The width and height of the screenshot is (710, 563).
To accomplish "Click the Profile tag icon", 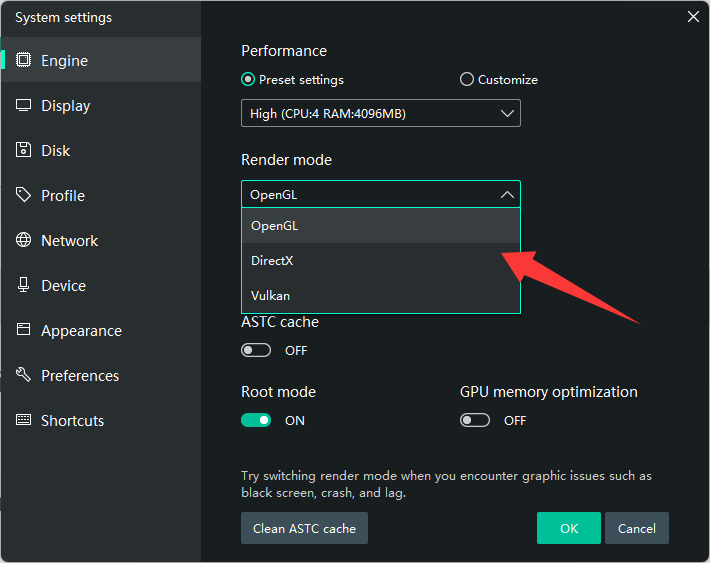I will (x=24, y=195).
